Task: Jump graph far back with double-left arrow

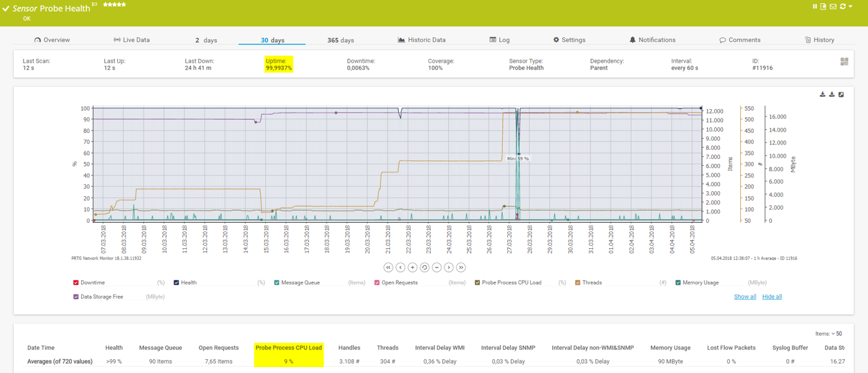Action: [388, 267]
